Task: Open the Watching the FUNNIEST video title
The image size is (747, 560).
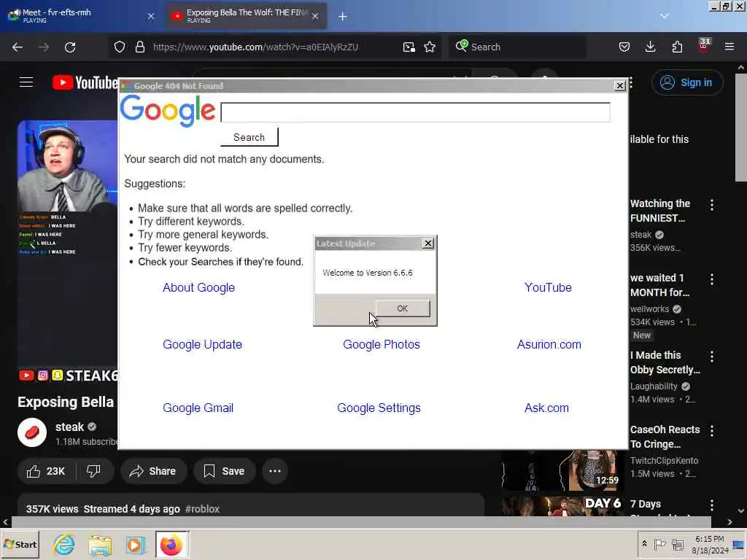Action: click(x=660, y=211)
